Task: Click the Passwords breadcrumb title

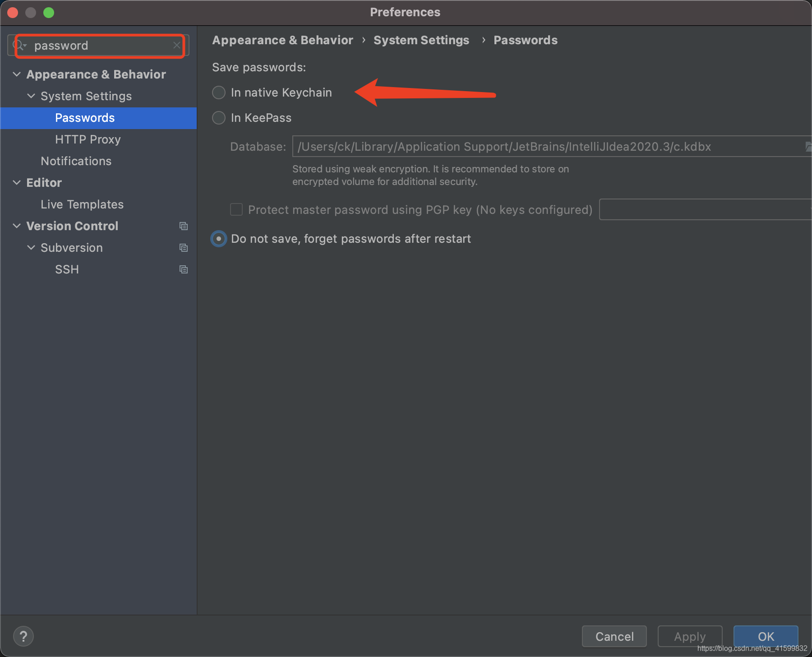Action: [526, 40]
